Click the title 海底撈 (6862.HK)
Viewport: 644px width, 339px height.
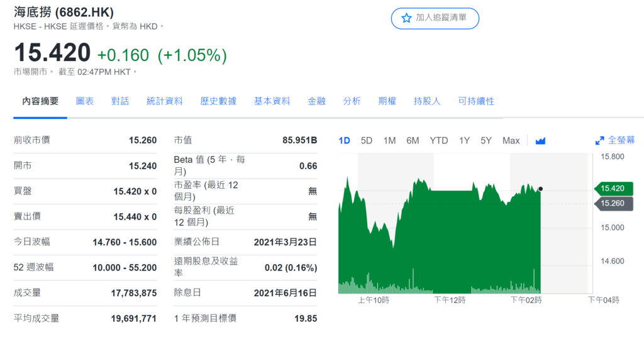(64, 12)
